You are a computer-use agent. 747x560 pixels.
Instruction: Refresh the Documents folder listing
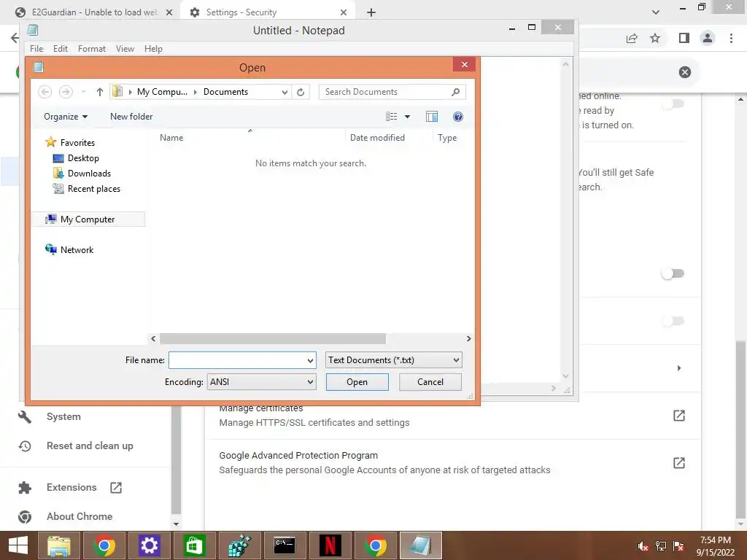tap(301, 92)
